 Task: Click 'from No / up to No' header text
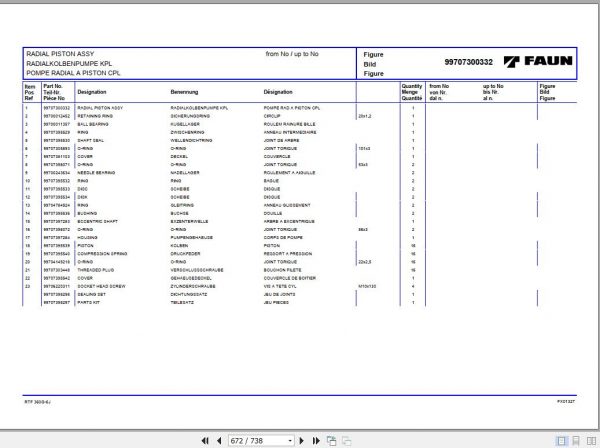click(292, 54)
